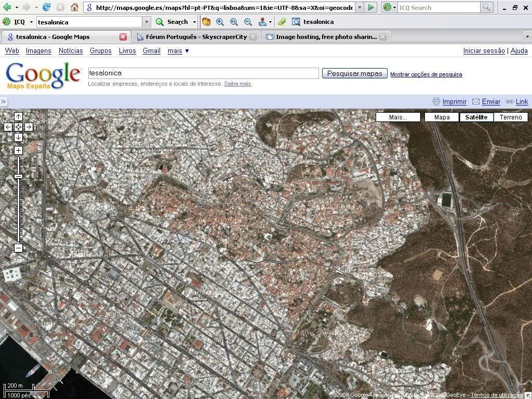Expand the collapsed side panel chevron

click(4, 101)
